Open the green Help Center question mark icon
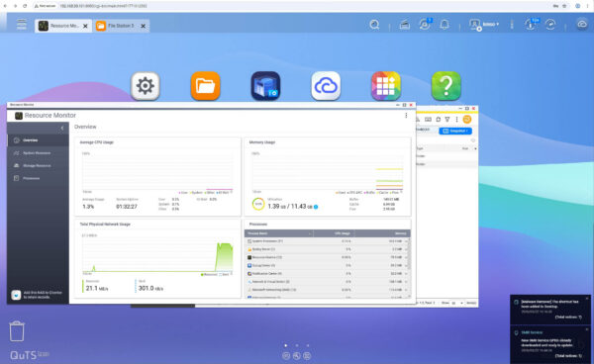The width and height of the screenshot is (594, 364). coord(446,86)
